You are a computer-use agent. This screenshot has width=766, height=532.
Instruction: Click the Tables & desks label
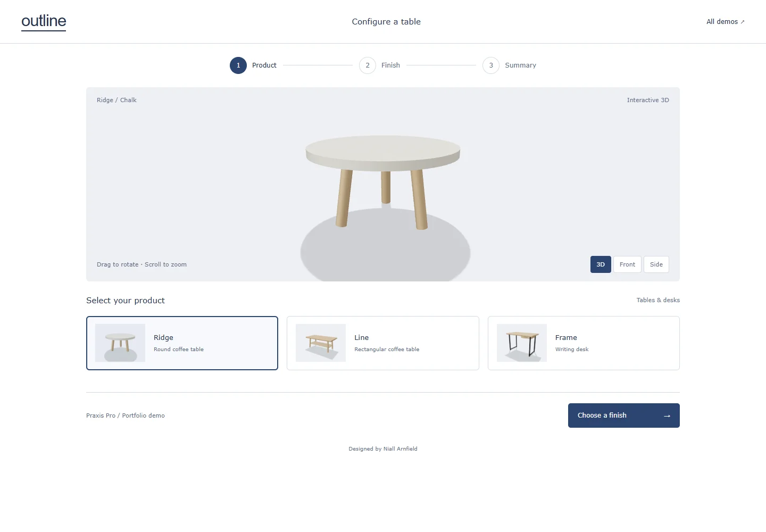[x=658, y=300]
